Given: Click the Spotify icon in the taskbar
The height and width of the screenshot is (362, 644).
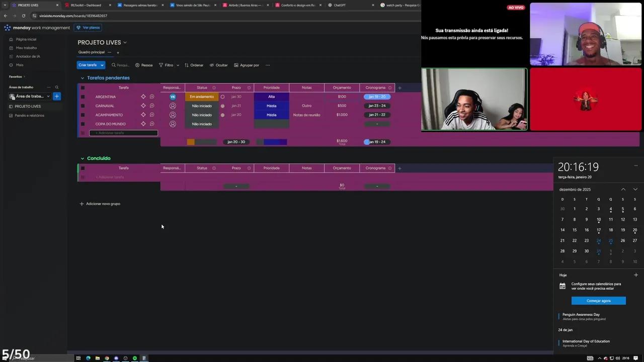Looking at the screenshot, I should tap(135, 358).
